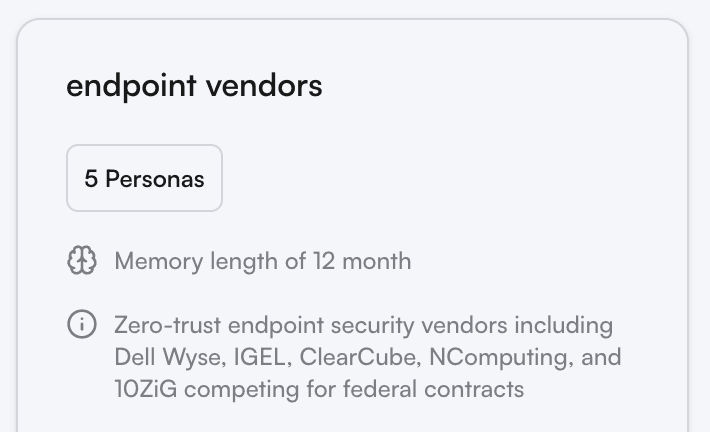Click the number 5 on the Personas button

coord(91,179)
